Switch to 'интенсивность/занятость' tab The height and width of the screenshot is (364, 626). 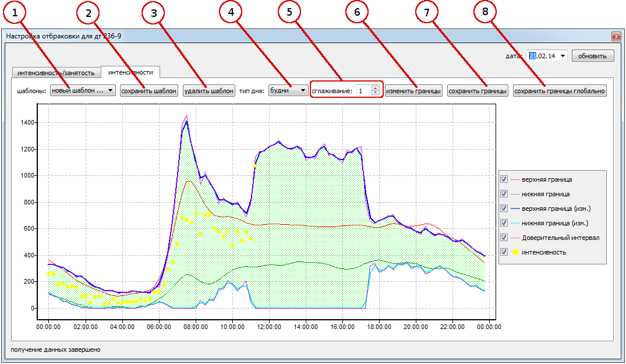coord(56,73)
